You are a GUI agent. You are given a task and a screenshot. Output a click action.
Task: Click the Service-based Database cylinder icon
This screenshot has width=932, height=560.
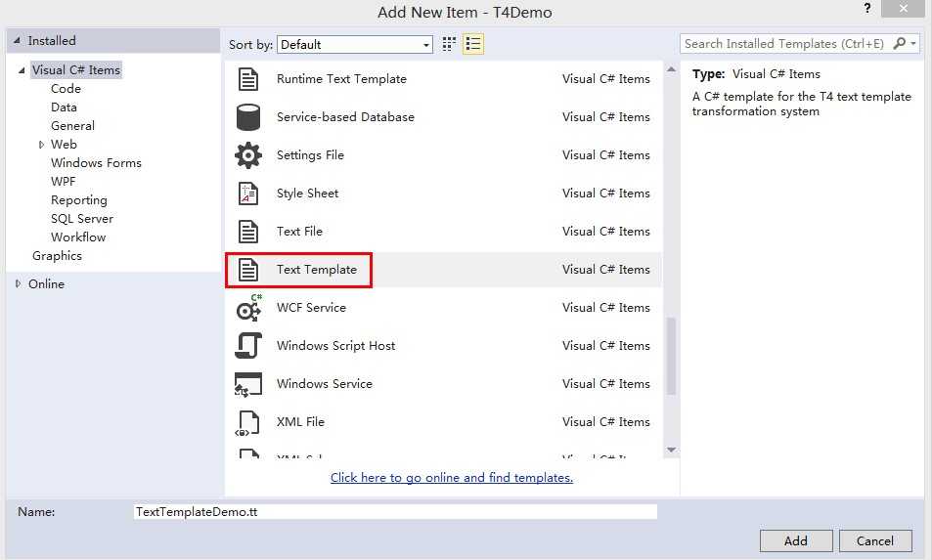(x=247, y=117)
